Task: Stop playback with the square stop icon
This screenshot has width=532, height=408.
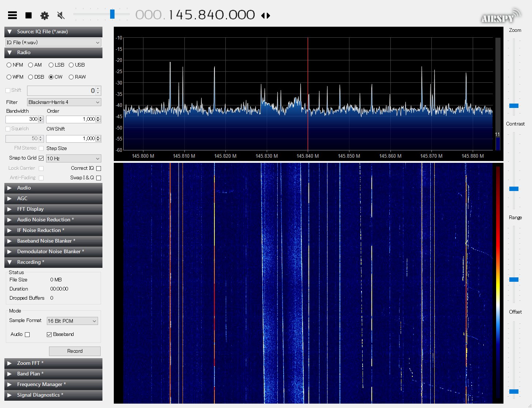Action: click(29, 15)
